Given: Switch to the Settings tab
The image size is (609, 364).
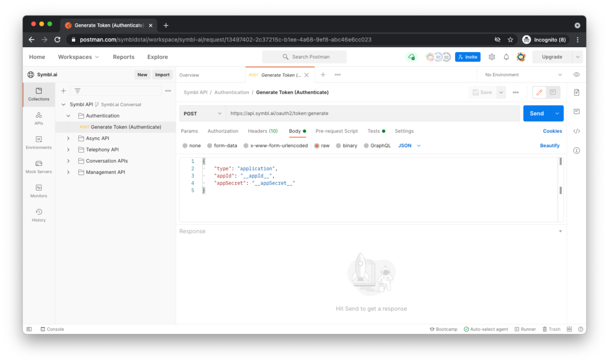Looking at the screenshot, I should point(404,131).
